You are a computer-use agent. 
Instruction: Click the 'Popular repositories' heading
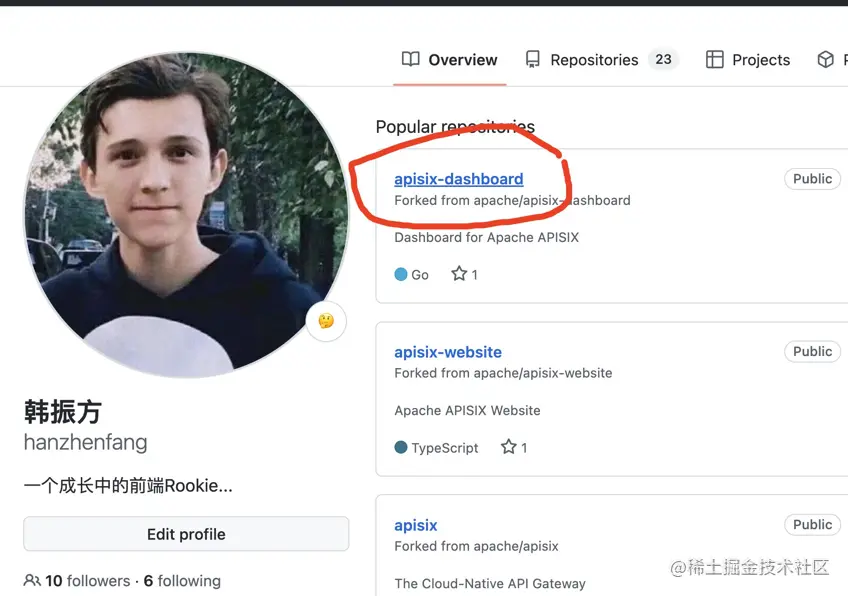click(455, 127)
